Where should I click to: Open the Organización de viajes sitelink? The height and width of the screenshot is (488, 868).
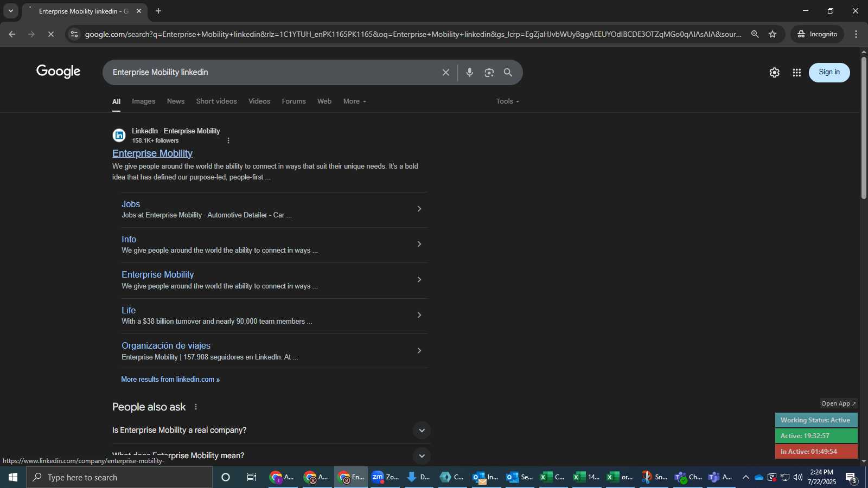pyautogui.click(x=166, y=345)
